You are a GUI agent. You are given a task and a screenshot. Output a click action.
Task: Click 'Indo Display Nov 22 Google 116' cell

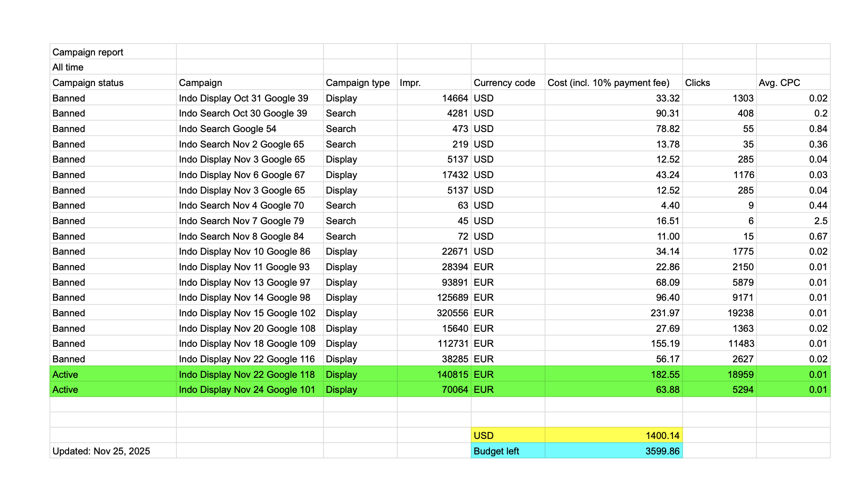250,359
